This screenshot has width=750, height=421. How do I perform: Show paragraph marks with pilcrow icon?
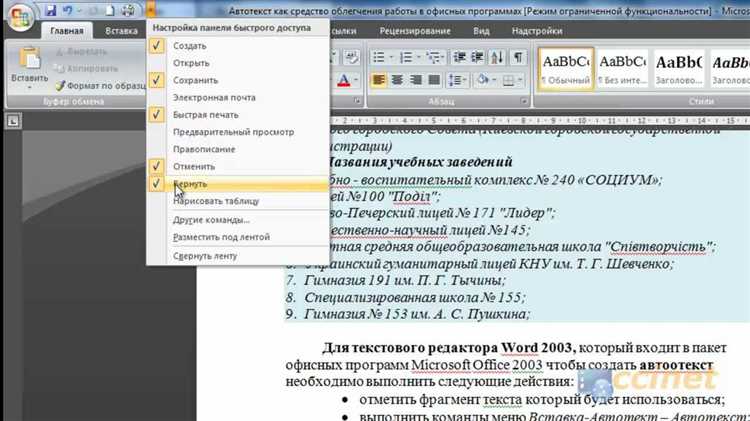(x=518, y=57)
